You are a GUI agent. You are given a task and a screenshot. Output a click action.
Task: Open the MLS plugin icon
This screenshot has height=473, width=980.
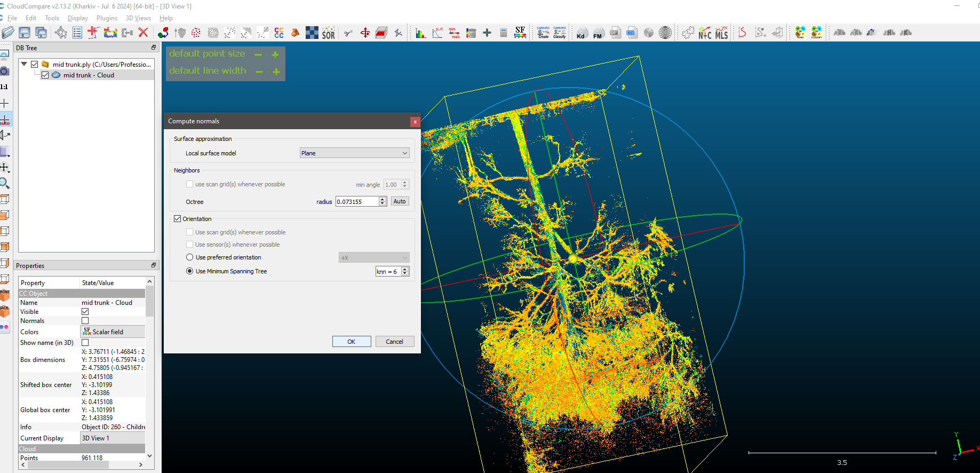point(721,33)
